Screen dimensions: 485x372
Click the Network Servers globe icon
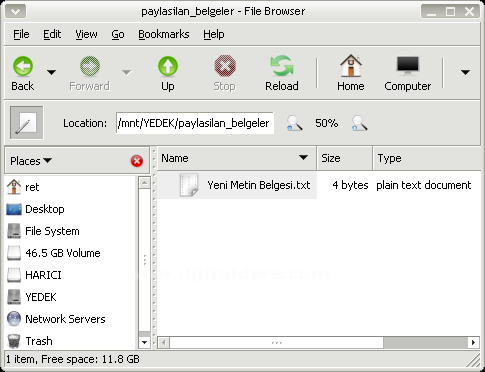point(14,319)
